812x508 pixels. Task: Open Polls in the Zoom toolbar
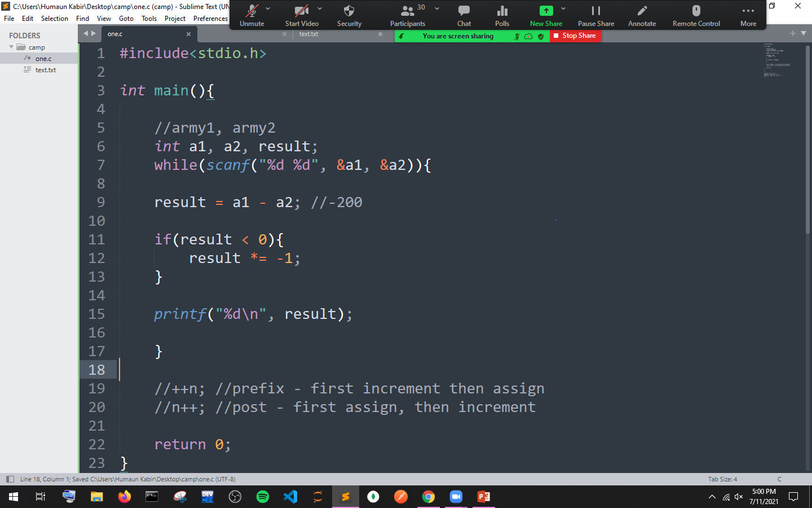pyautogui.click(x=502, y=11)
